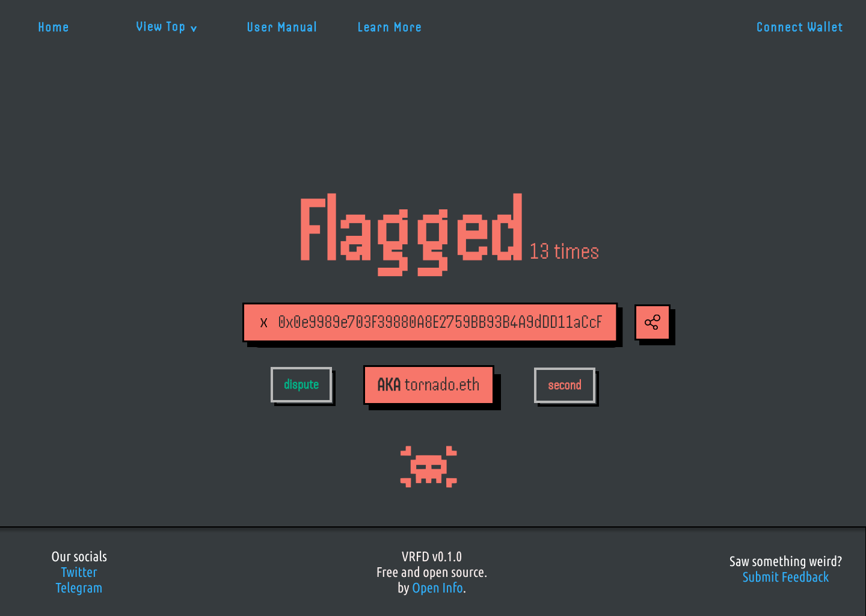
Task: Click the 'Our socials' label
Action: [x=79, y=556]
